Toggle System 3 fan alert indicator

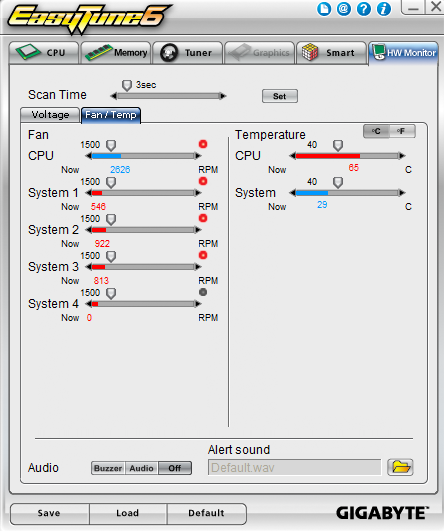(203, 255)
